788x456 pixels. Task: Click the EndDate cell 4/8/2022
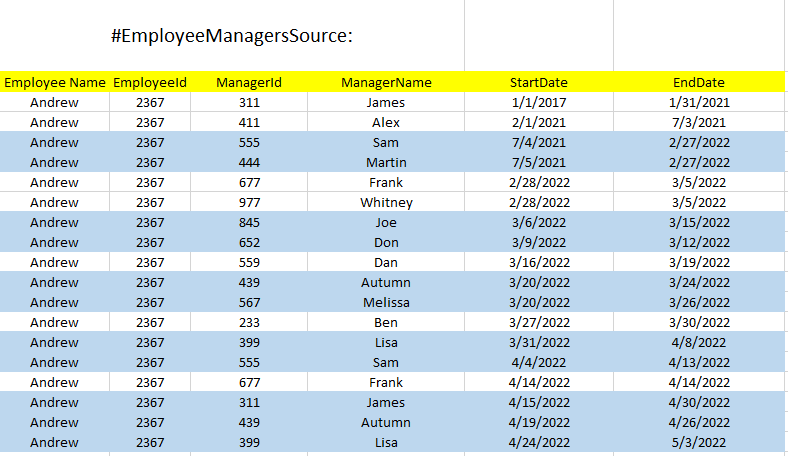point(699,342)
